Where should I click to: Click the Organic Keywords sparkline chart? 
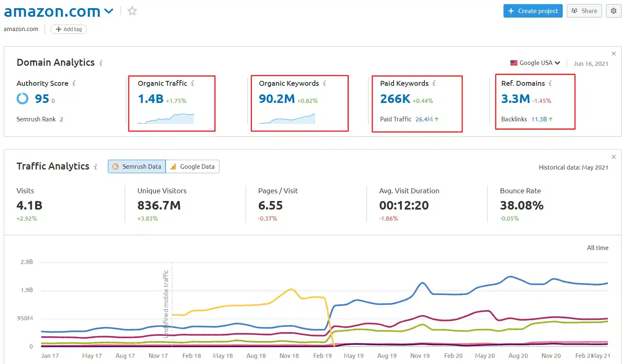pyautogui.click(x=287, y=118)
